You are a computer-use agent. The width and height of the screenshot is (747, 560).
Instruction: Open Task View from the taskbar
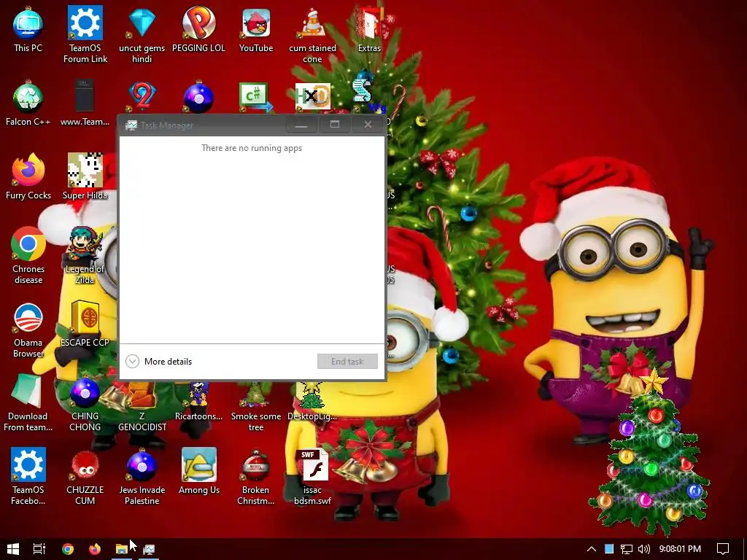(39, 549)
